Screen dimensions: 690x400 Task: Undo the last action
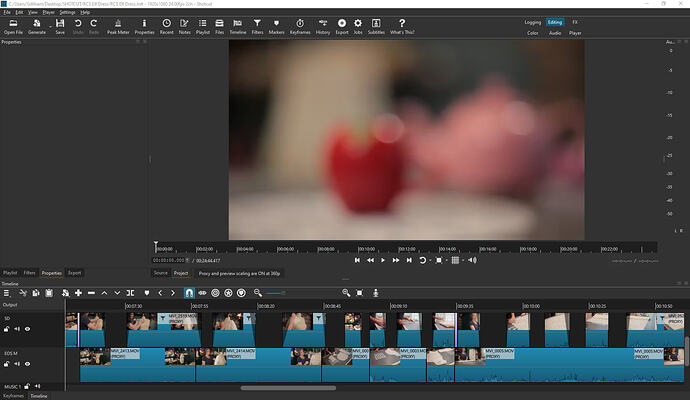(78, 26)
